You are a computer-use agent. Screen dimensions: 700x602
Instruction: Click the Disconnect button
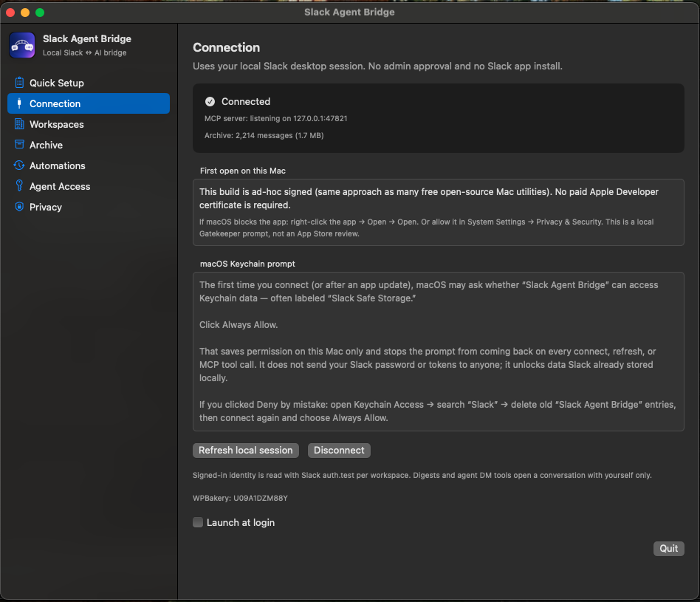339,450
